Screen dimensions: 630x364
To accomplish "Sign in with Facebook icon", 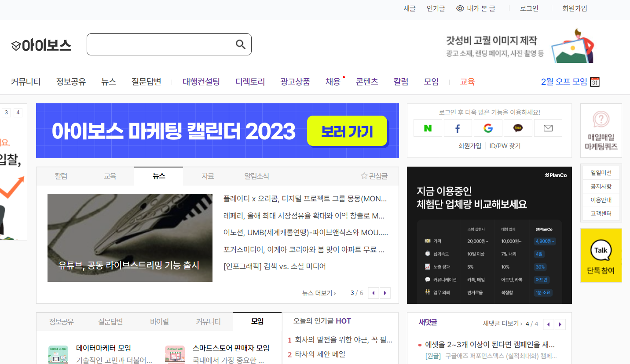I will (x=458, y=128).
